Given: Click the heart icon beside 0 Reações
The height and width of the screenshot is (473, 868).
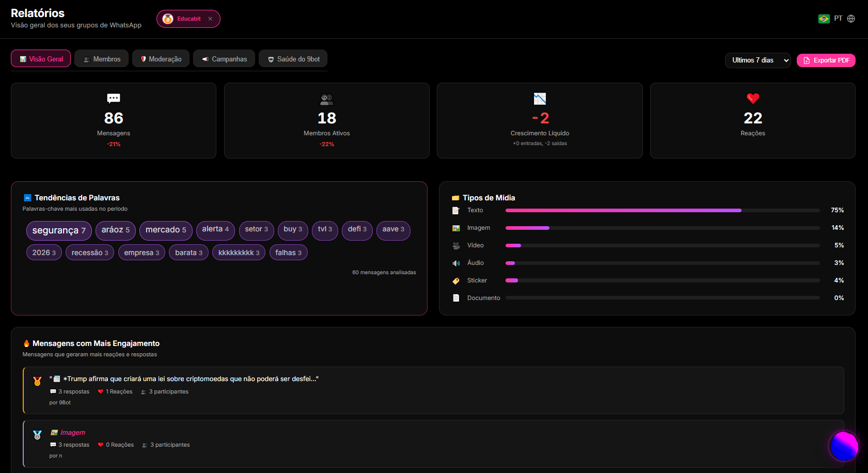Looking at the screenshot, I should click(101, 445).
